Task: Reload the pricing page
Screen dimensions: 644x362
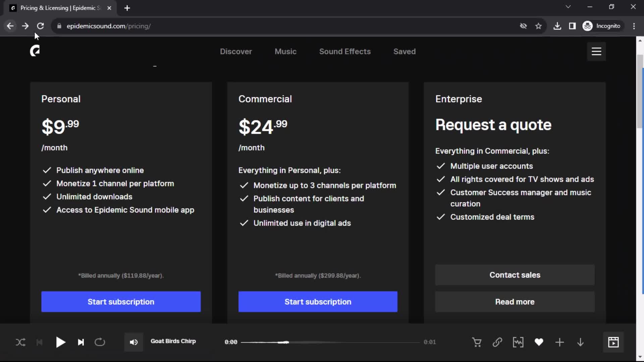Action: click(40, 26)
